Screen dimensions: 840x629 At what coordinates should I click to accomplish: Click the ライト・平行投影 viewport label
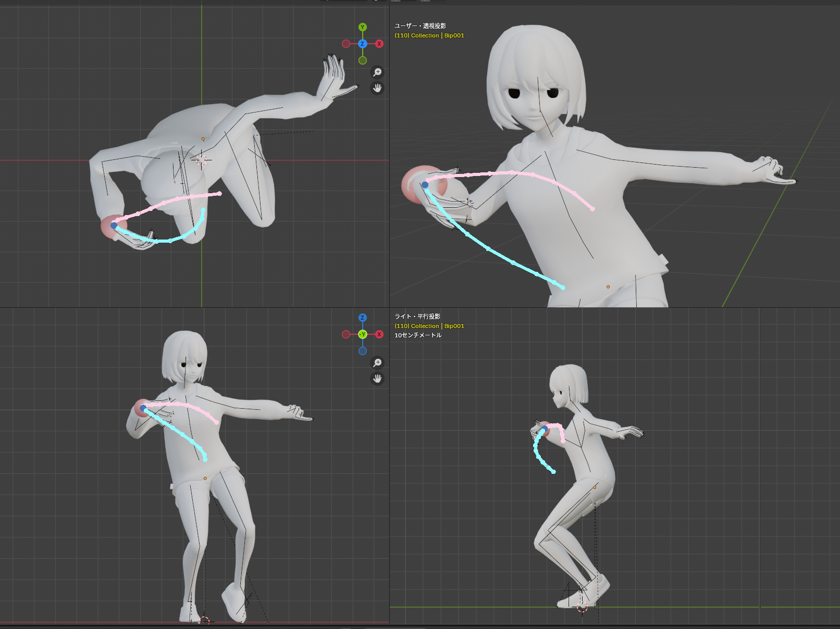click(417, 317)
